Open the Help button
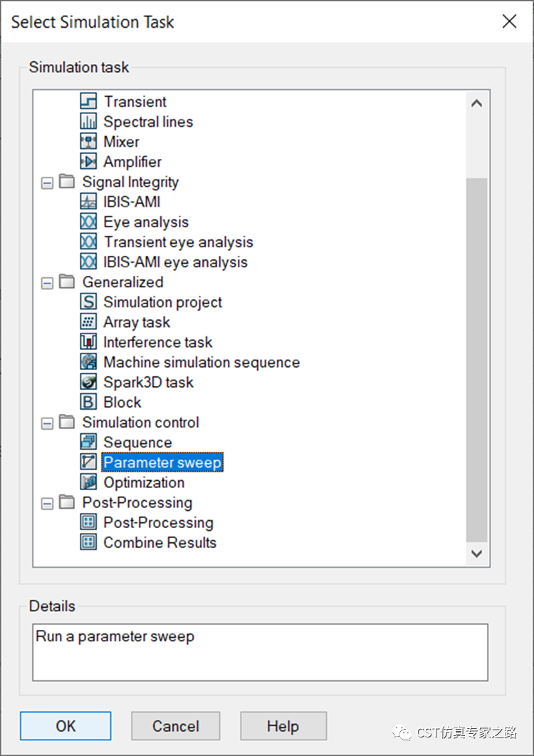This screenshot has width=534, height=756. [x=283, y=726]
